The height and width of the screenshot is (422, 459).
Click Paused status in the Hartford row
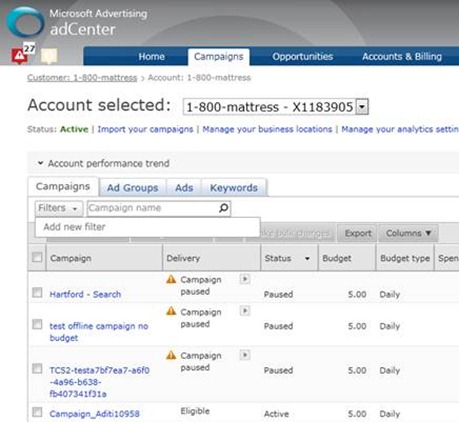point(278,294)
